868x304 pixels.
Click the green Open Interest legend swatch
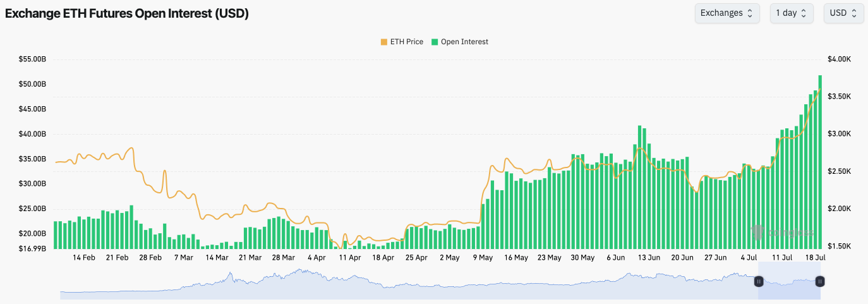coord(435,42)
